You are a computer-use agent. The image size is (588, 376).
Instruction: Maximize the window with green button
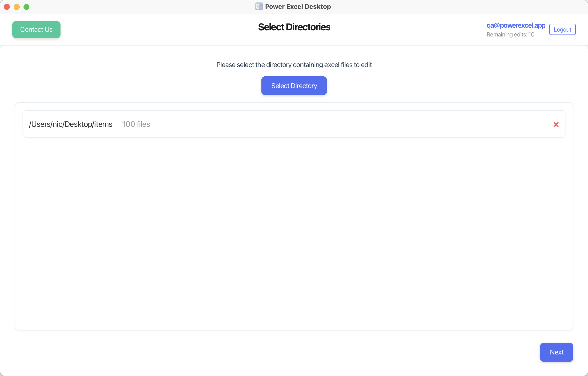coord(26,7)
